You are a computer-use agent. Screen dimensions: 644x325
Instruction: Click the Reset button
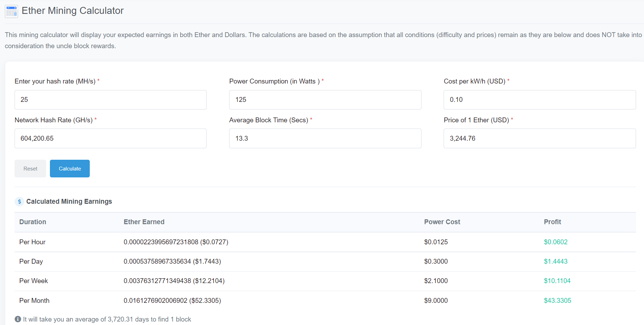pyautogui.click(x=30, y=169)
